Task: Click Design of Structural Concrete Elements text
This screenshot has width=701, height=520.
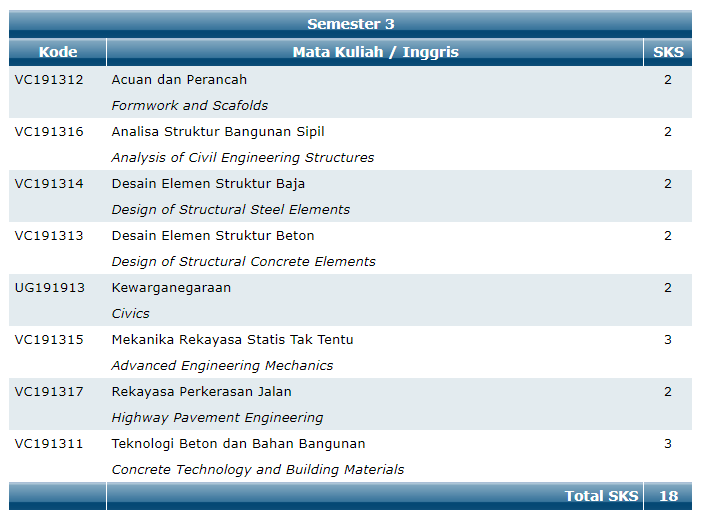Action: [x=244, y=262]
